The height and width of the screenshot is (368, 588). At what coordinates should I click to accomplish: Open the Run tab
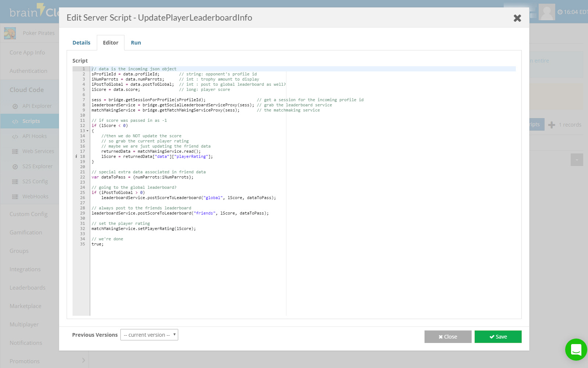(136, 43)
